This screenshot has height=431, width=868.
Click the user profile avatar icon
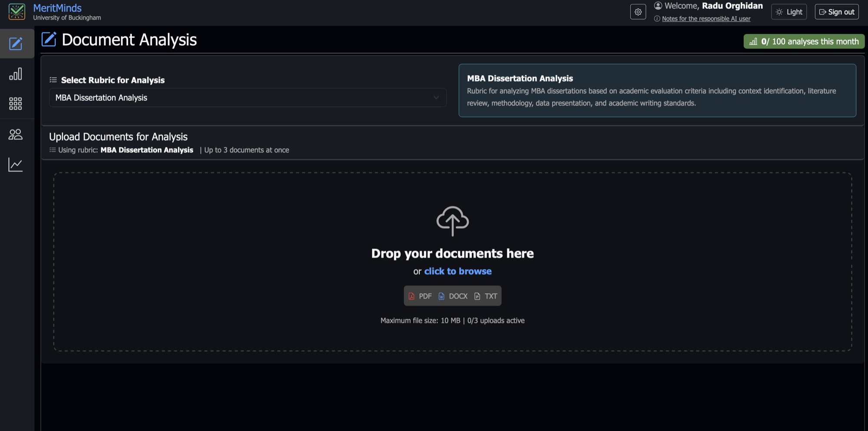pyautogui.click(x=658, y=6)
